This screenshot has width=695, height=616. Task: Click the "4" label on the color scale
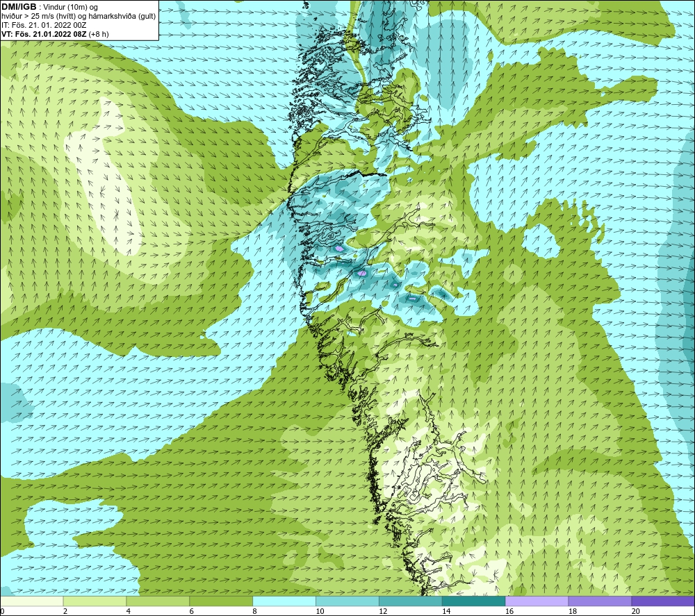pyautogui.click(x=128, y=612)
